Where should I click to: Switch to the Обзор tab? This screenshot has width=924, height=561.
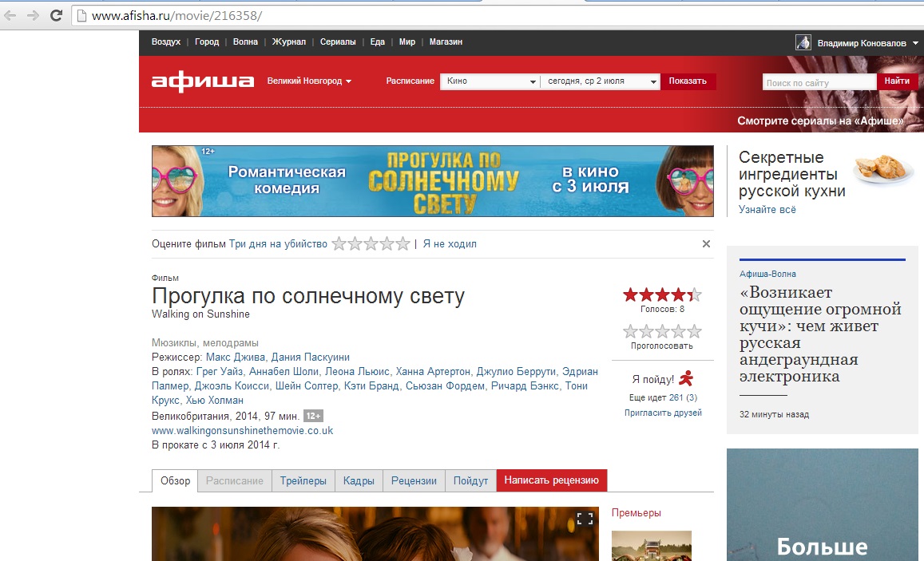click(175, 481)
